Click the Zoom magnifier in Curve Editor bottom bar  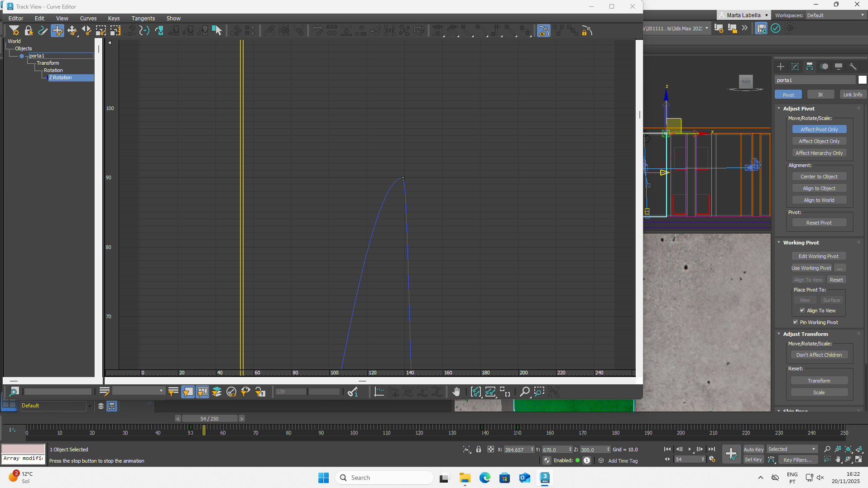click(524, 392)
